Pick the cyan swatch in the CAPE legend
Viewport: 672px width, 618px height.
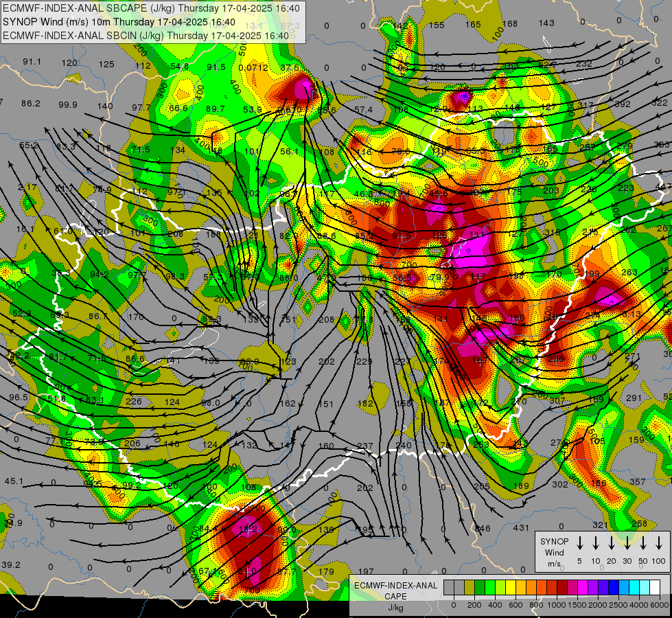pyautogui.click(x=634, y=587)
